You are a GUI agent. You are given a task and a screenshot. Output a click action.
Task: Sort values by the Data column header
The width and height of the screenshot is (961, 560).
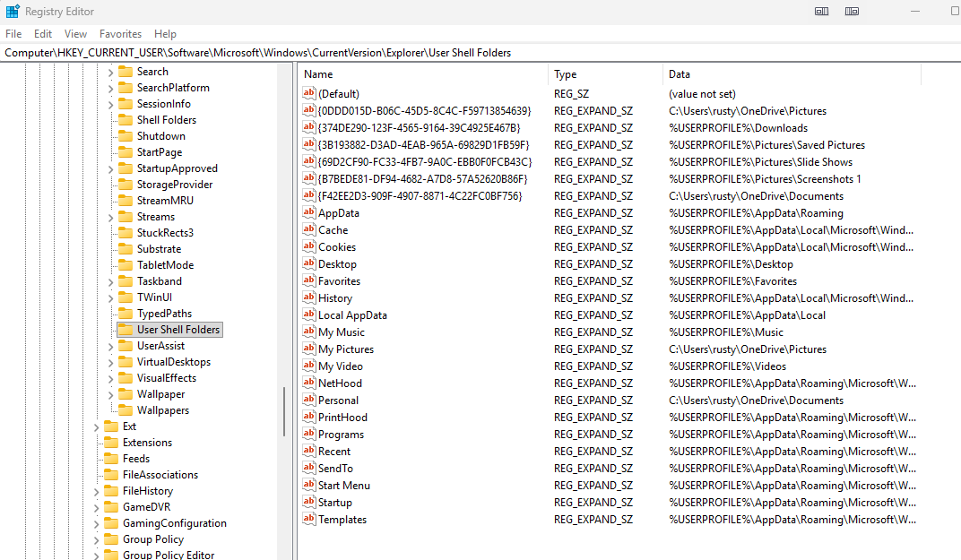[x=792, y=74]
